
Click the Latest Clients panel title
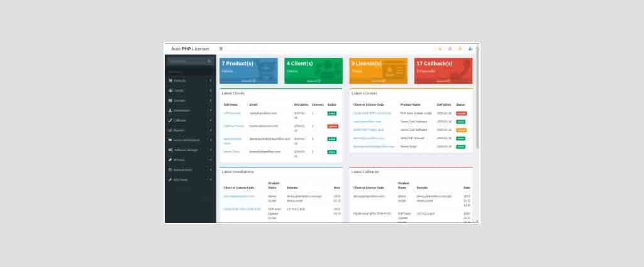[x=233, y=93]
